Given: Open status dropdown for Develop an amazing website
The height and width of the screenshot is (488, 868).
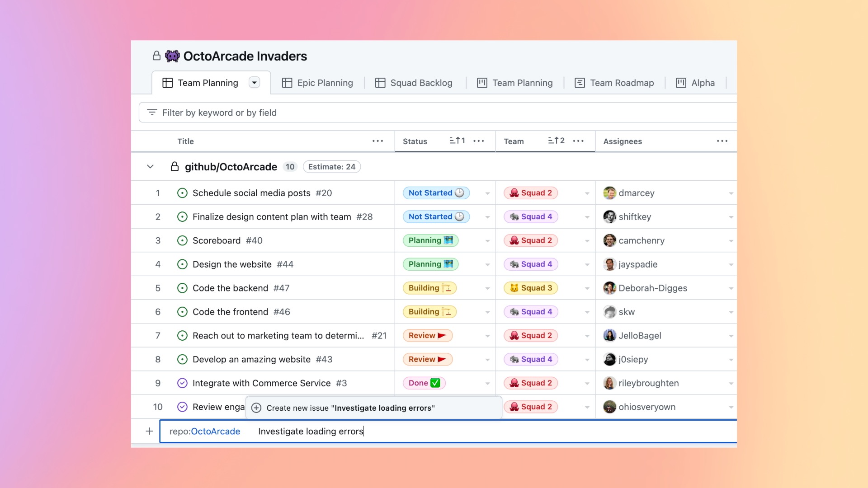Looking at the screenshot, I should (487, 360).
